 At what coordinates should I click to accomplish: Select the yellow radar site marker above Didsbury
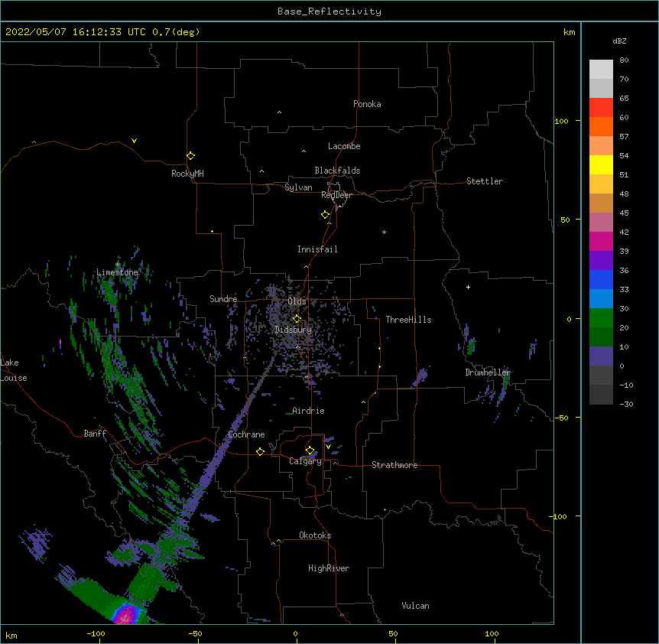297,318
